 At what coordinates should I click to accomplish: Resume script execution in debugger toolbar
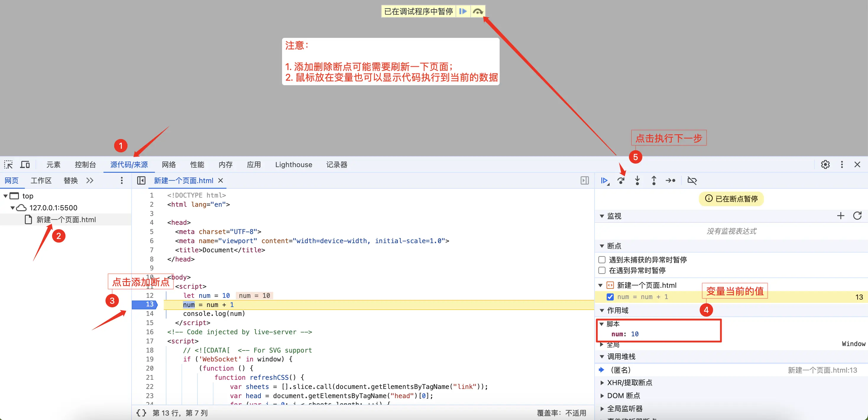pyautogui.click(x=605, y=181)
